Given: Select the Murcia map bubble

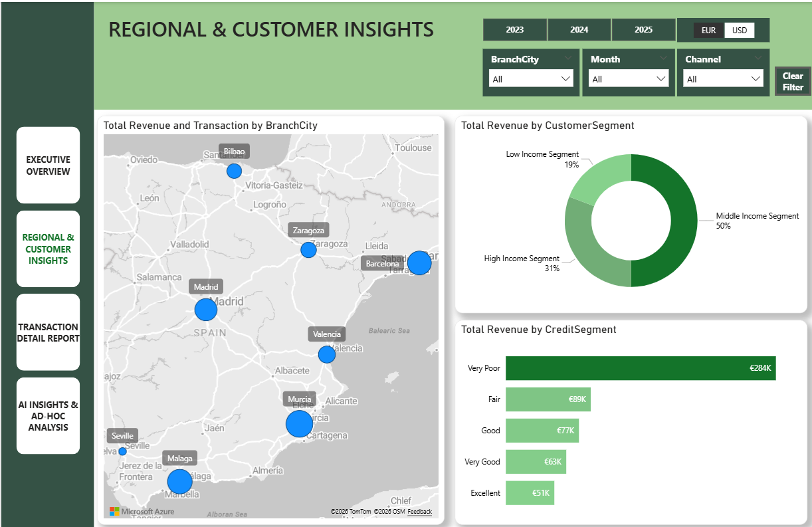Looking at the screenshot, I should (300, 424).
